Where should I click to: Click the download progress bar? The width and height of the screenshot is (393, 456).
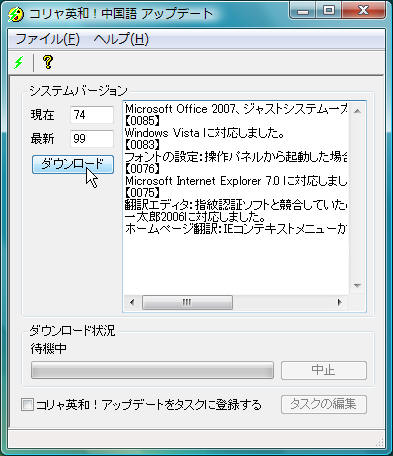click(x=152, y=370)
